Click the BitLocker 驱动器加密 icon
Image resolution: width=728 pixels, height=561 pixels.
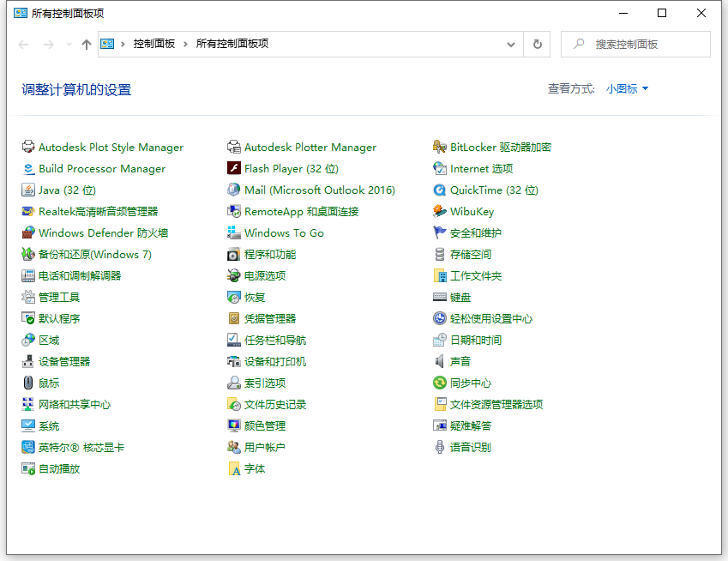(440, 147)
